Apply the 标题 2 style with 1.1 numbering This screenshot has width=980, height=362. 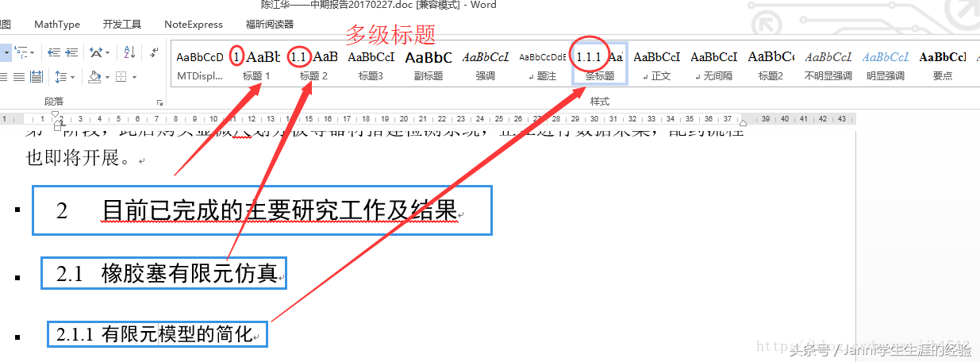point(313,64)
